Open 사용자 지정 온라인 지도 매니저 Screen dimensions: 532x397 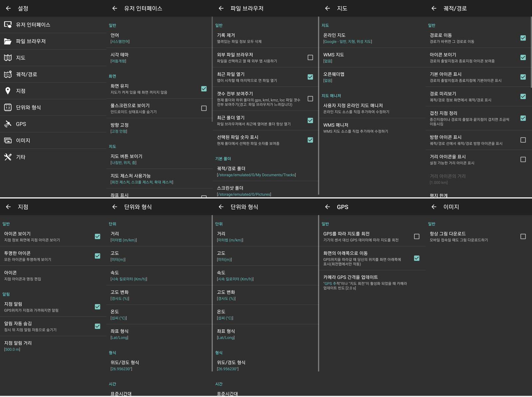372,108
